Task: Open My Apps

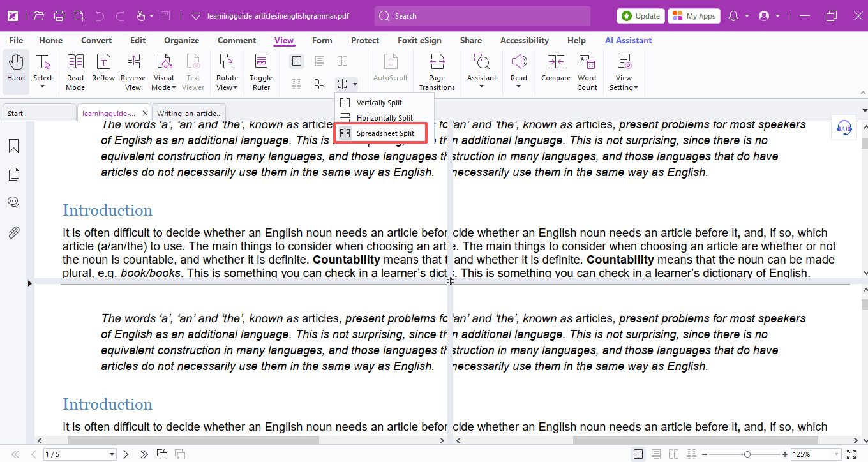Action: 694,16
